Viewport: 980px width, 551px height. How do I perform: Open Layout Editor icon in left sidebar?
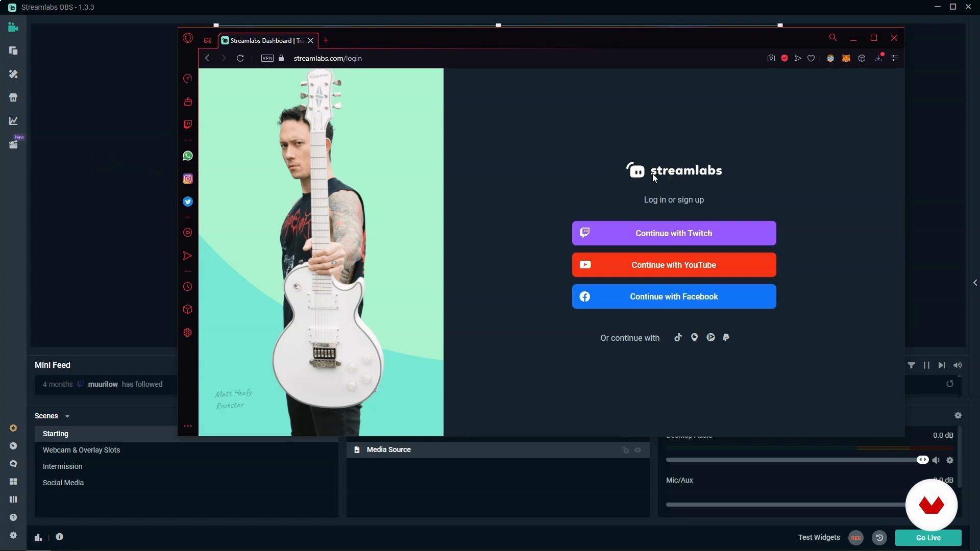(x=13, y=51)
